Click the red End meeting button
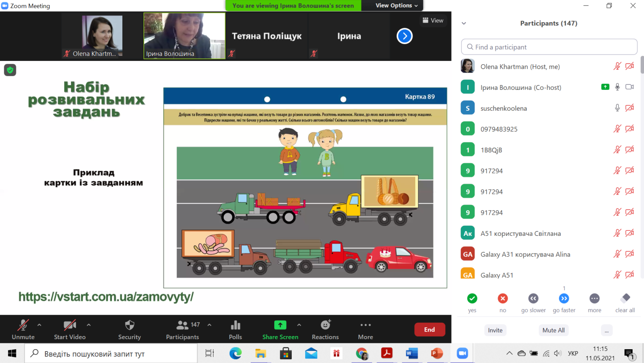 (429, 329)
